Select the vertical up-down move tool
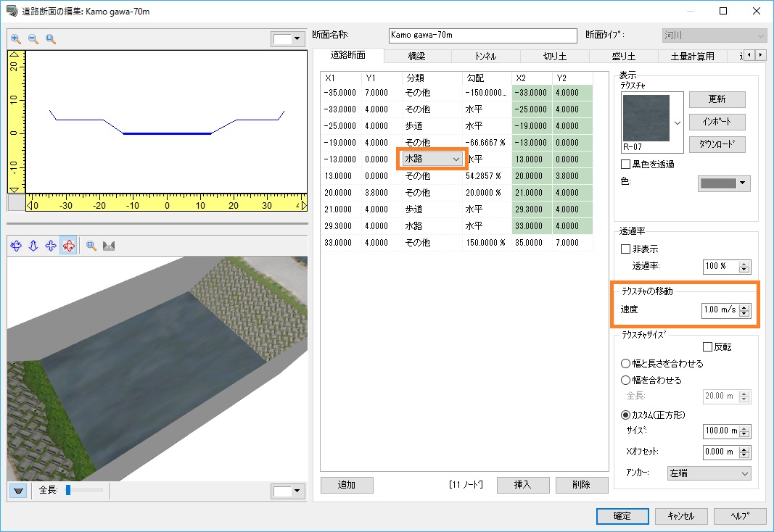Image resolution: width=774 pixels, height=532 pixels. tap(33, 246)
